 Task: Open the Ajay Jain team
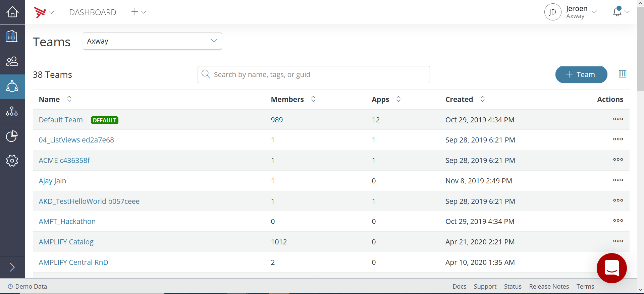[x=52, y=181]
